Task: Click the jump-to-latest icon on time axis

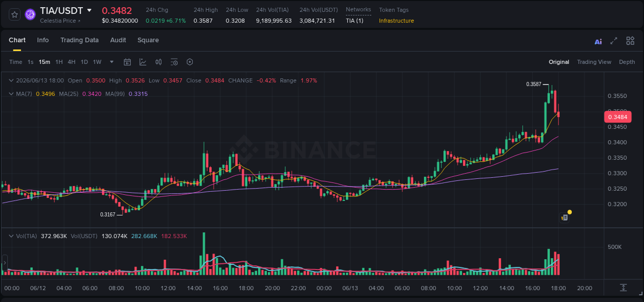Action: pos(623,288)
